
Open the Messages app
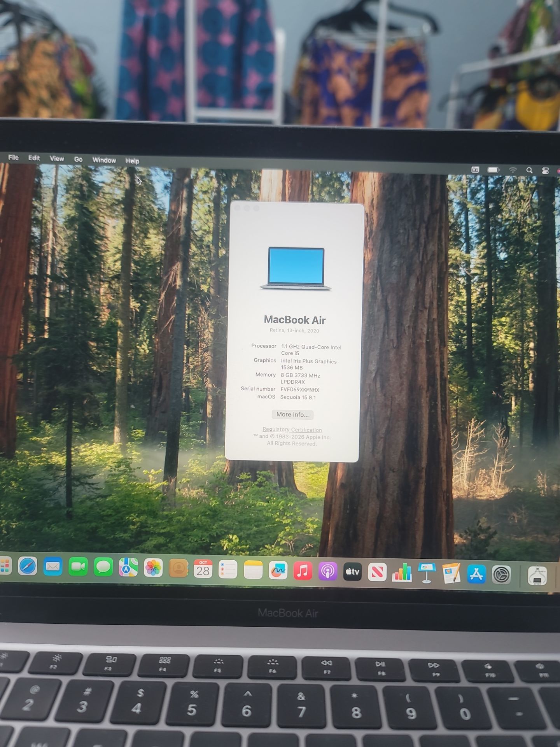[103, 568]
